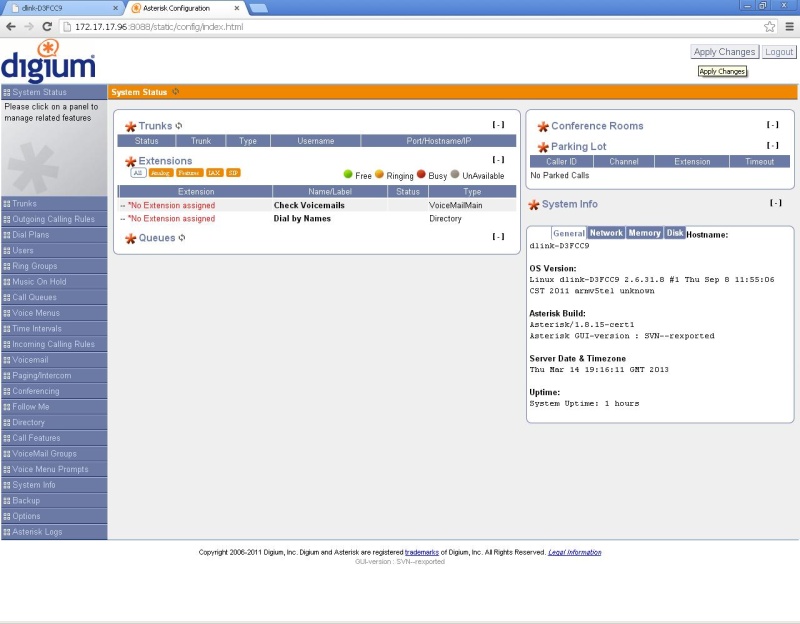Open Backup in the sidebar
The image size is (800, 624).
54,501
